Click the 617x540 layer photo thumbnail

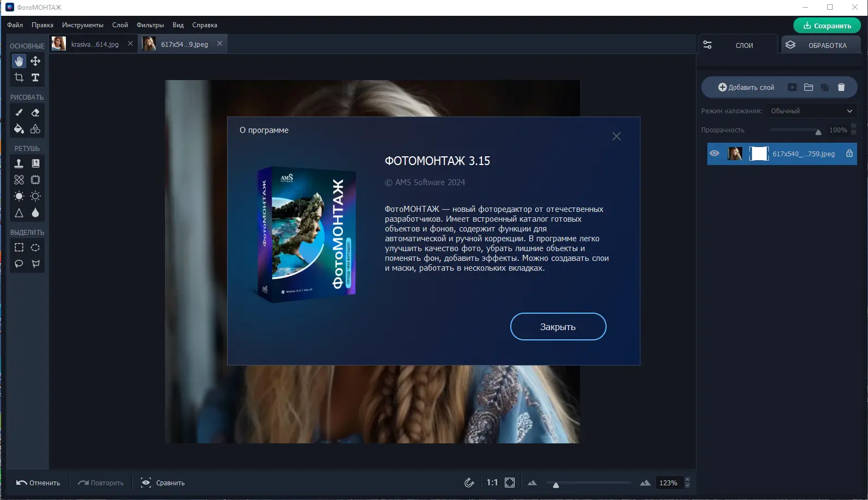tap(735, 154)
